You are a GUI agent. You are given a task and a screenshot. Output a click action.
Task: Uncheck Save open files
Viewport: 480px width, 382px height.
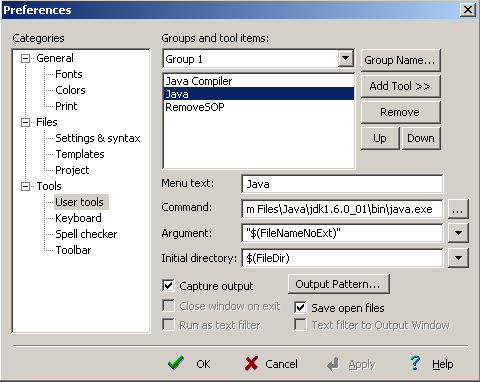pyautogui.click(x=300, y=307)
